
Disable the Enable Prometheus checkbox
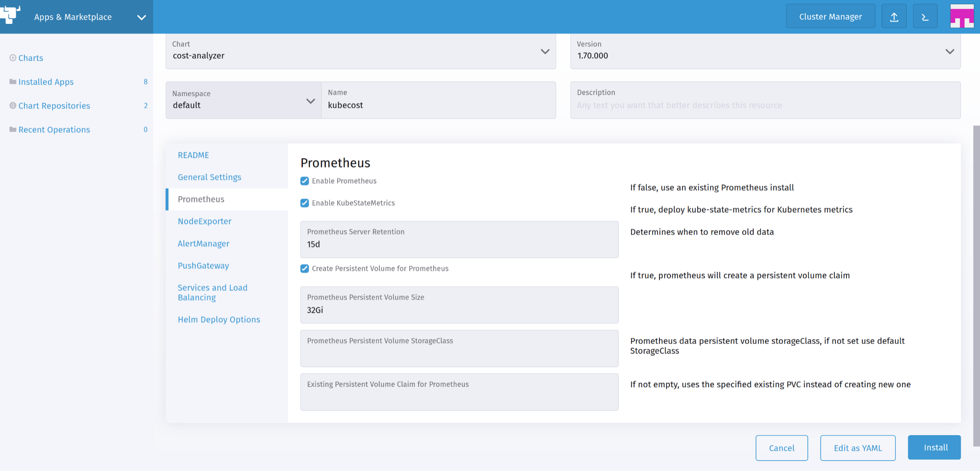(305, 181)
